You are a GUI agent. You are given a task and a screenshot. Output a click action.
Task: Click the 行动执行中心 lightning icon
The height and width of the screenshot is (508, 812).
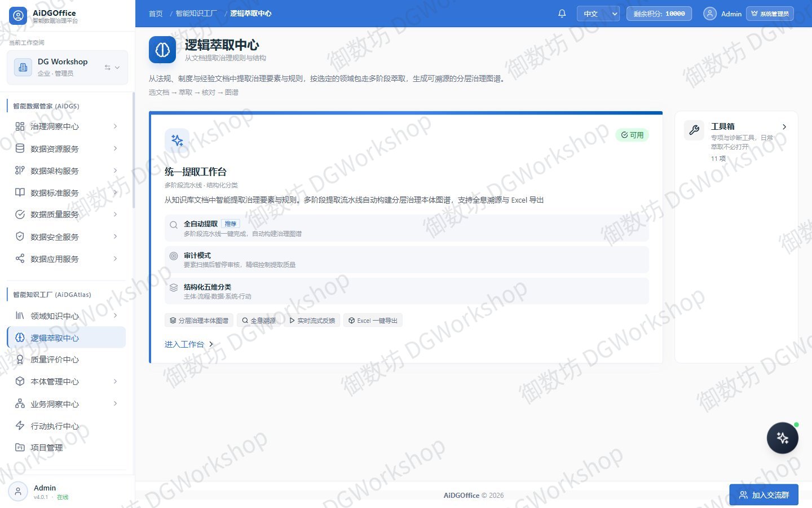[x=20, y=426]
